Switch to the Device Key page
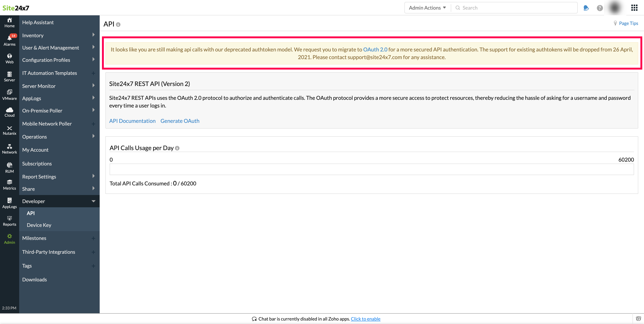The height and width of the screenshot is (324, 644). click(x=39, y=225)
